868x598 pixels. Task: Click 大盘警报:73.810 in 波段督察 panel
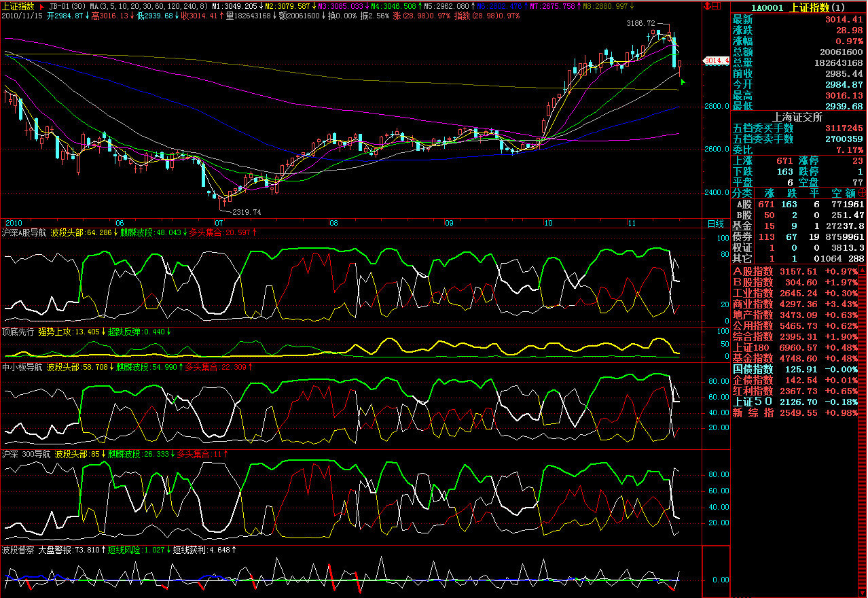pos(69,549)
